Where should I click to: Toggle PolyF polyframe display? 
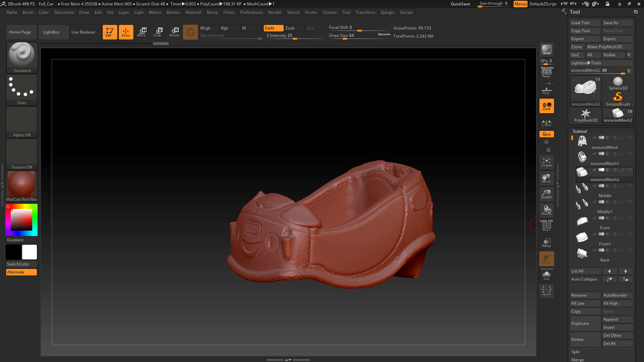(546, 226)
